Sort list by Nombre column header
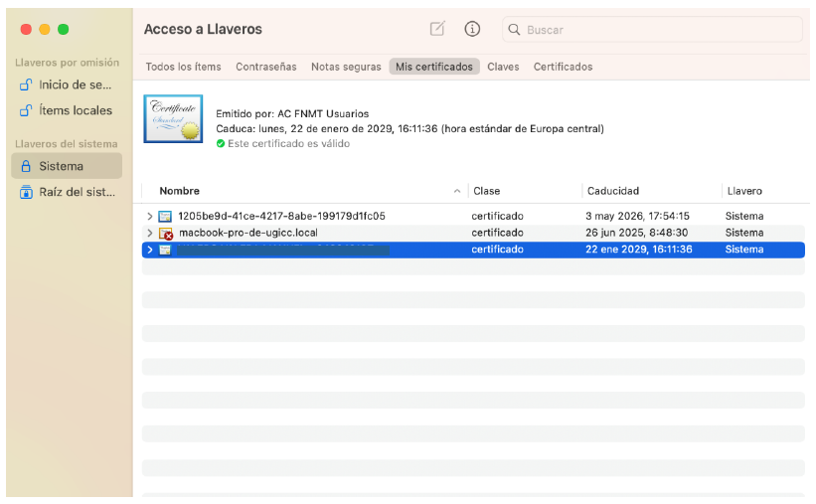 (180, 191)
